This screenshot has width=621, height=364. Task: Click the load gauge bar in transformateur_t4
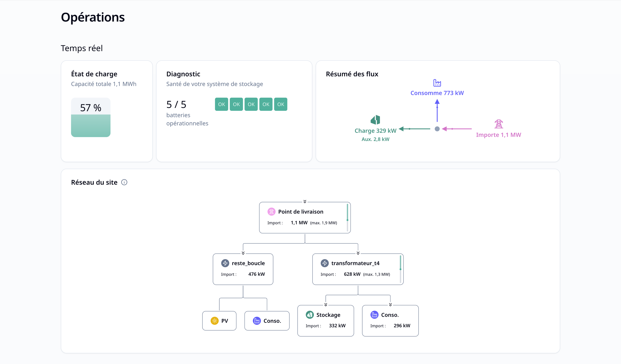(400, 269)
